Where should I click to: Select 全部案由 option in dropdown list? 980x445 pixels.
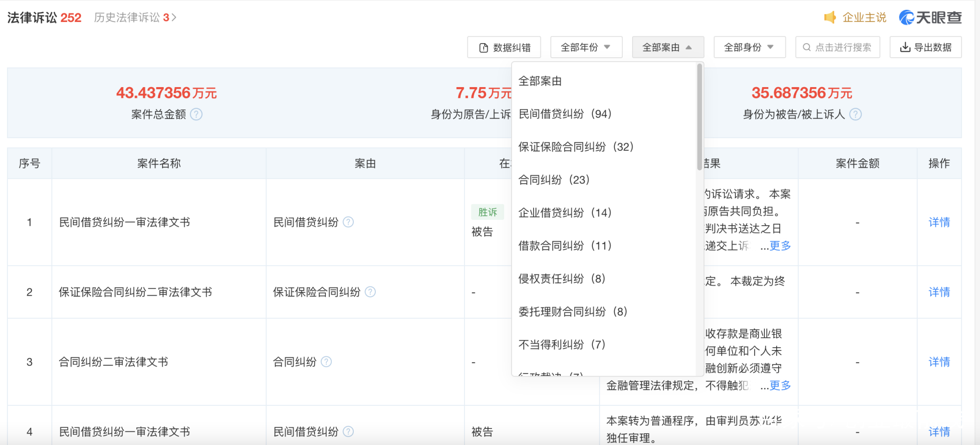coord(604,81)
